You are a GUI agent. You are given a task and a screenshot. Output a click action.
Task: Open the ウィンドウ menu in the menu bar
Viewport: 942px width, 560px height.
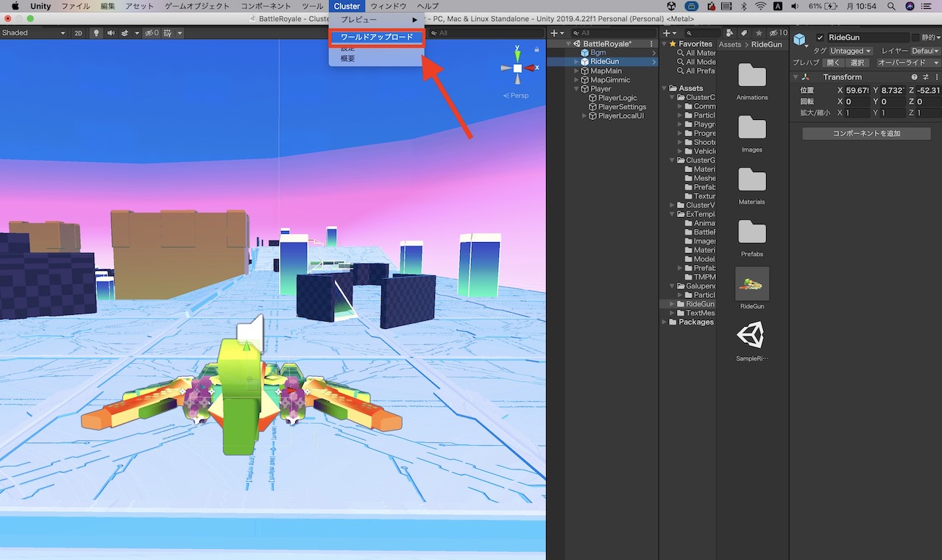(x=389, y=6)
